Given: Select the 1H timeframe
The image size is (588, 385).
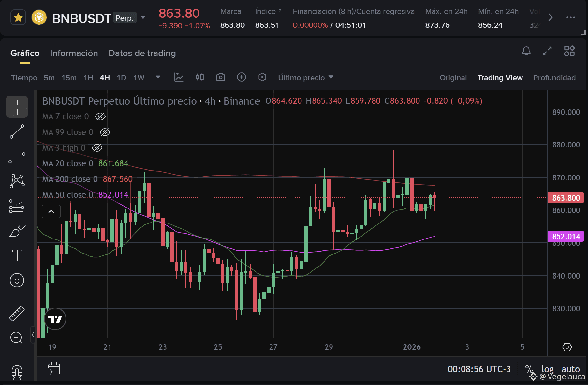Looking at the screenshot, I should 88,78.
